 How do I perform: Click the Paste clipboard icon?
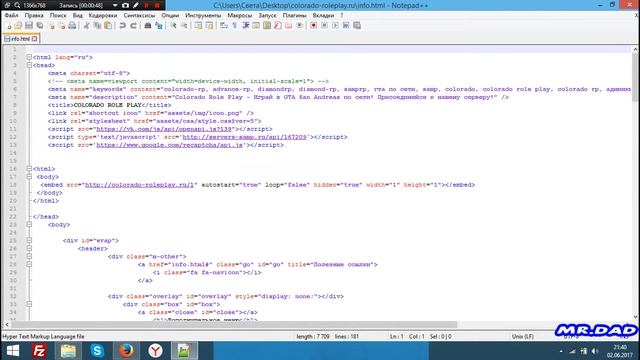tap(108, 26)
